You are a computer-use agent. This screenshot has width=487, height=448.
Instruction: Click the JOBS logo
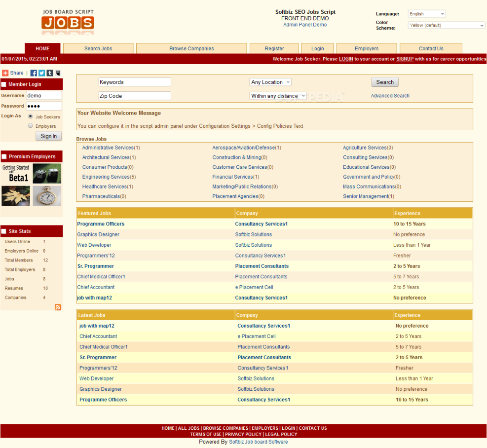pos(68,24)
